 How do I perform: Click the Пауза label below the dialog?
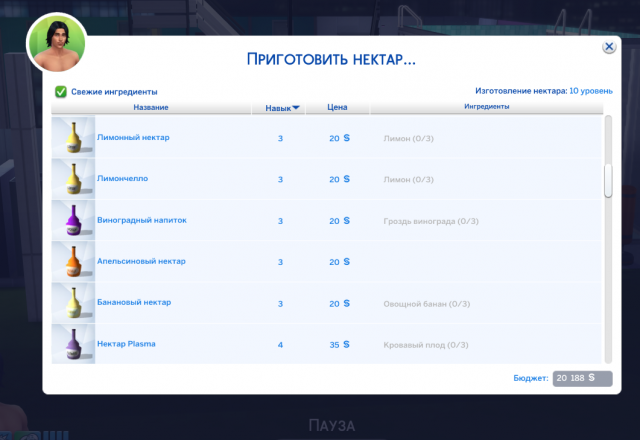pos(331,426)
